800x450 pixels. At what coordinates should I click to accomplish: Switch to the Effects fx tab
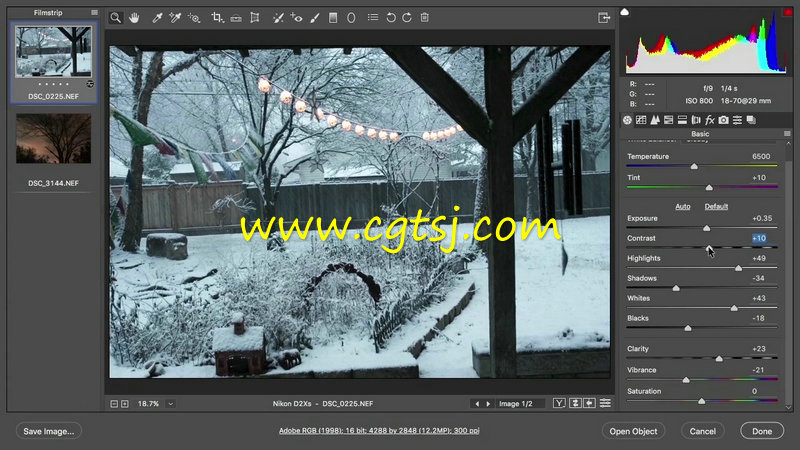710,120
